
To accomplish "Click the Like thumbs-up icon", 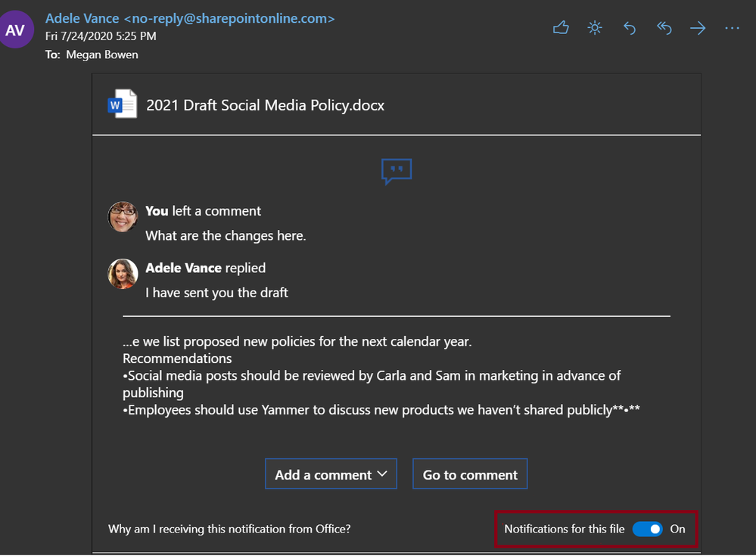I will click(x=561, y=28).
